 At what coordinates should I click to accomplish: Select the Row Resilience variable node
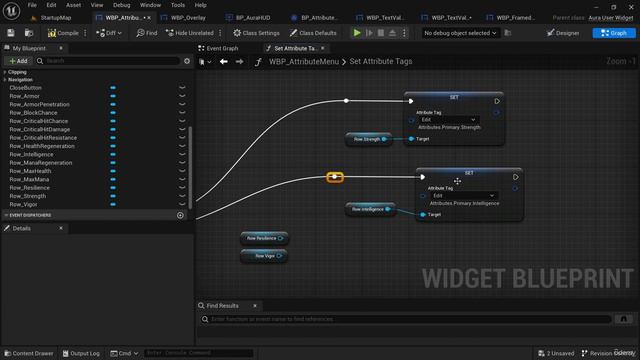264,238
